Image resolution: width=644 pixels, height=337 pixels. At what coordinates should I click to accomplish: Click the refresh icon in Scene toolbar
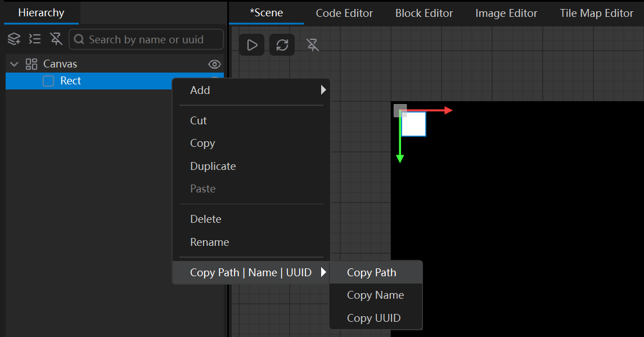tap(282, 45)
